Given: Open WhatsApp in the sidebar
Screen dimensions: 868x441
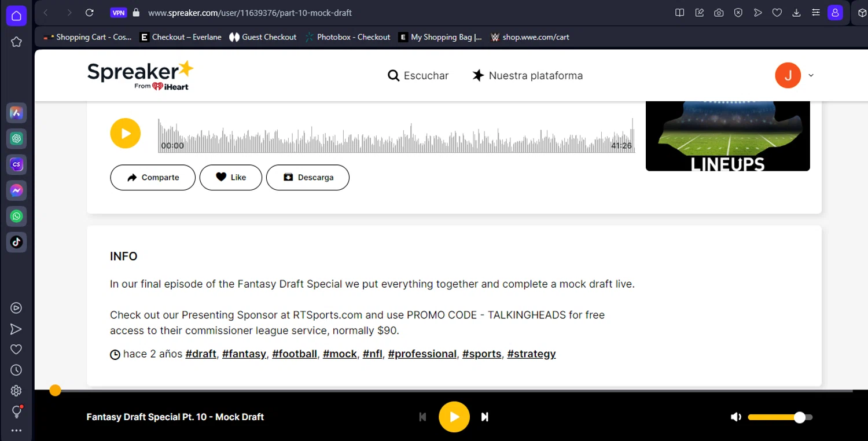Looking at the screenshot, I should pyautogui.click(x=16, y=216).
